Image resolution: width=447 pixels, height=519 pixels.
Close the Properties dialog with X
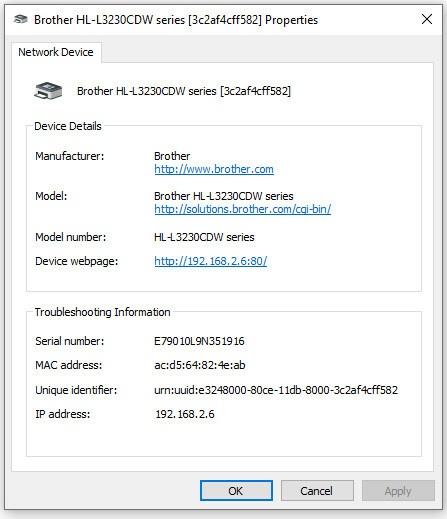point(427,19)
